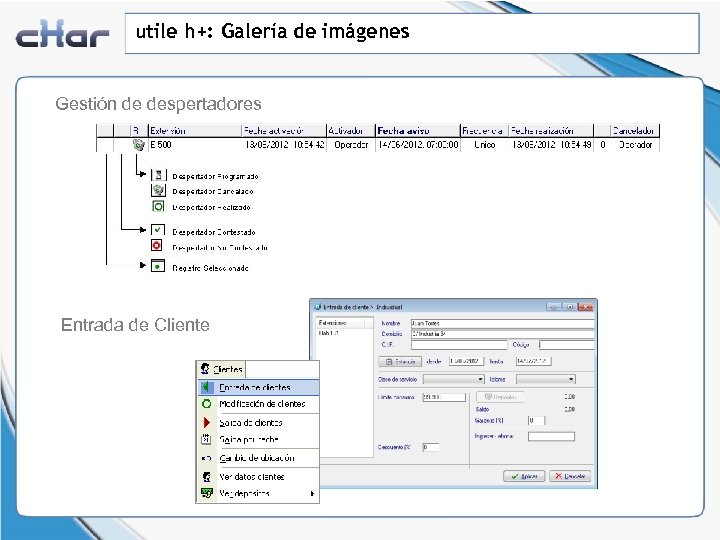Click the red Despertador No Contestado icon

[x=157, y=246]
